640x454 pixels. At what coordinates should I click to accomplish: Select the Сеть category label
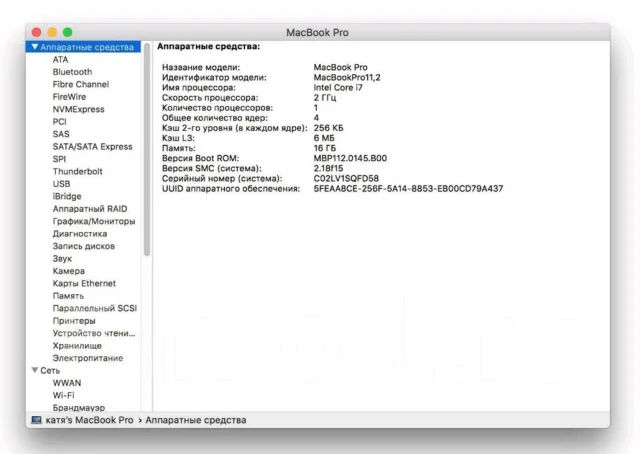(x=50, y=371)
